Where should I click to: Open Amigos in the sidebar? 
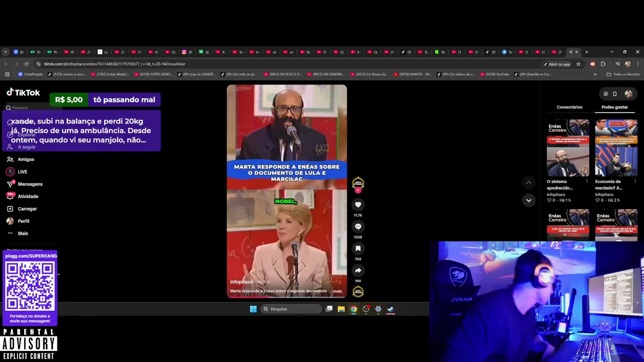point(21,159)
